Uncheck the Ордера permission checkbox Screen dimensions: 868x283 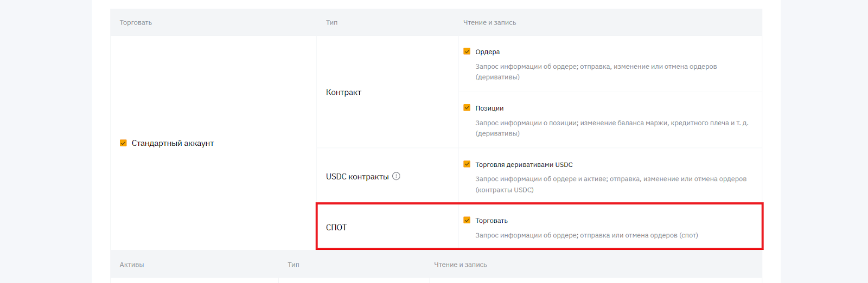click(x=467, y=52)
